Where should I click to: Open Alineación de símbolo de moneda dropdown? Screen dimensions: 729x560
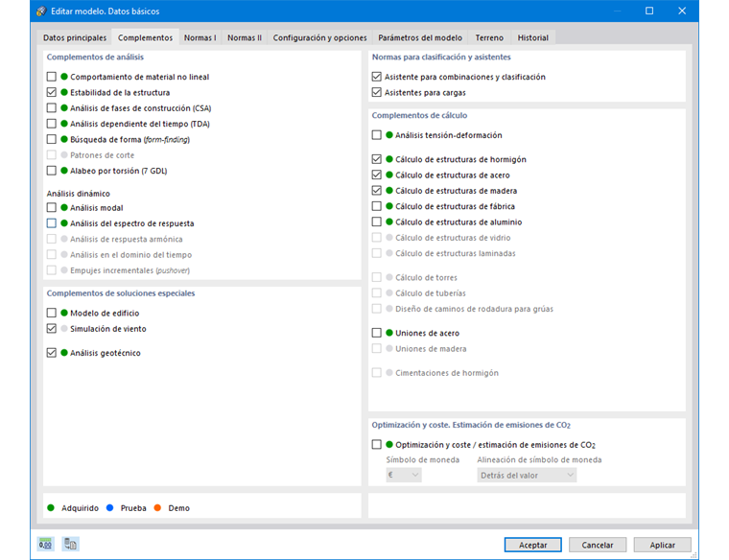point(527,475)
